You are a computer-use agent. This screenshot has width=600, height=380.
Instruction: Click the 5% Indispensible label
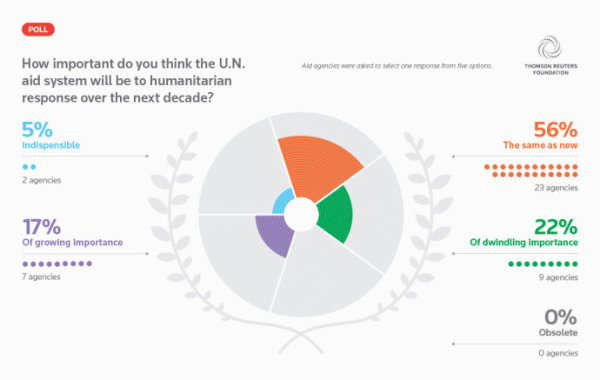tap(51, 135)
